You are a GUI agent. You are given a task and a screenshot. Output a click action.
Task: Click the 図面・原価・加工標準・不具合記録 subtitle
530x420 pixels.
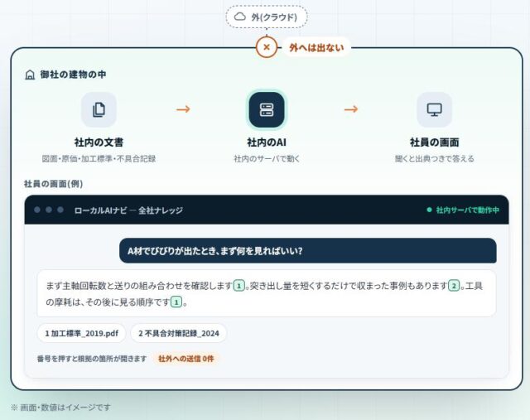[x=99, y=158]
